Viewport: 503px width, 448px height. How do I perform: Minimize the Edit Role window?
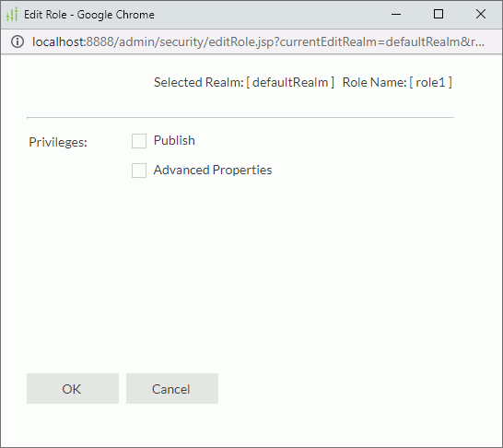pyautogui.click(x=396, y=14)
